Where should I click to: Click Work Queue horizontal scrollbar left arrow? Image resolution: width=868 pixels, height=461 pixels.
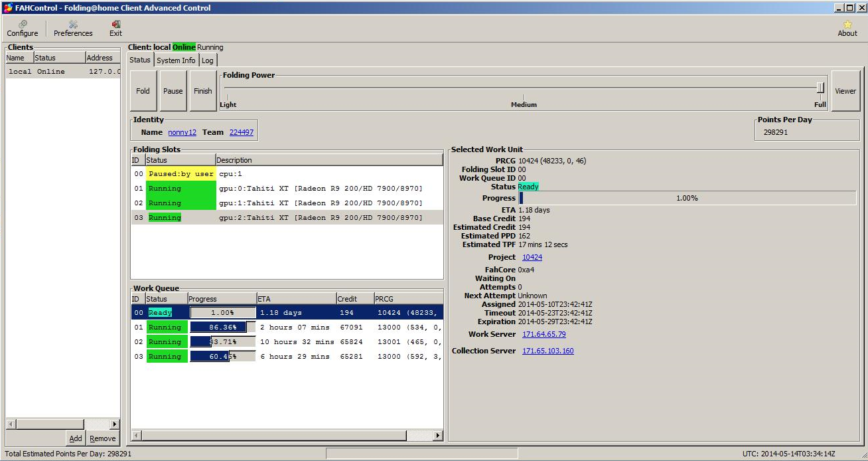coord(136,436)
